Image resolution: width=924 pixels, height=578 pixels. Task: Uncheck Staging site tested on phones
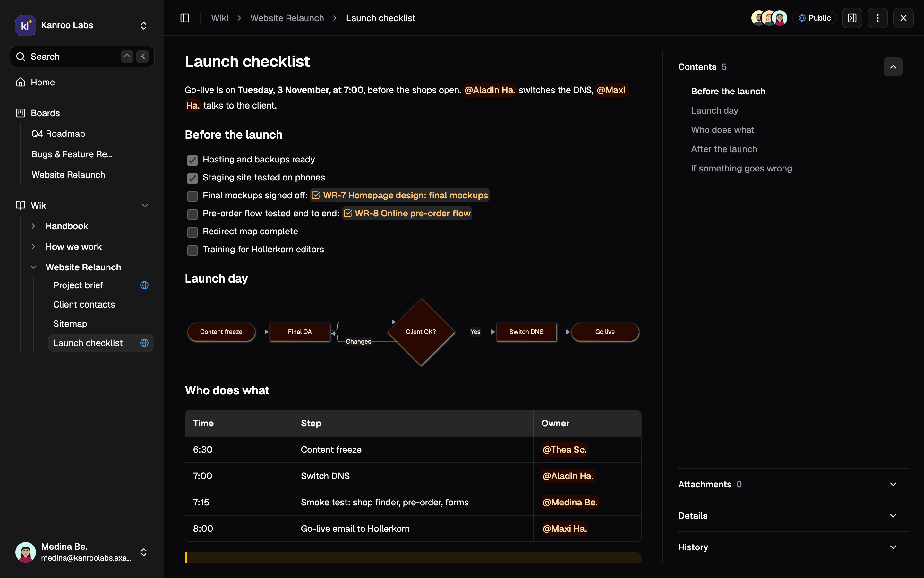tap(193, 178)
